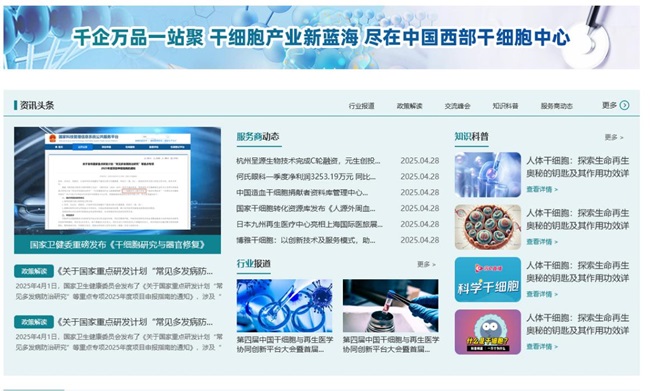Open the gloved hand holding vial thumbnail

pyautogui.click(x=390, y=306)
